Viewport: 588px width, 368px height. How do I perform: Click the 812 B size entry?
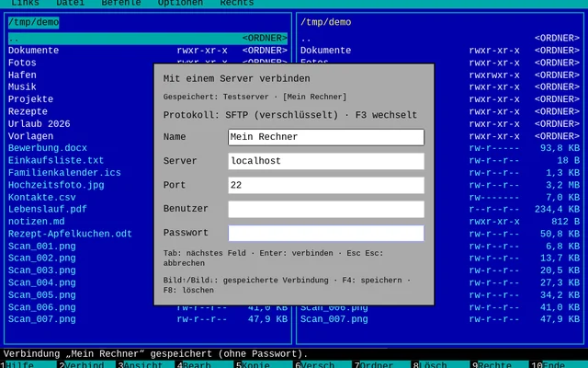(566, 222)
